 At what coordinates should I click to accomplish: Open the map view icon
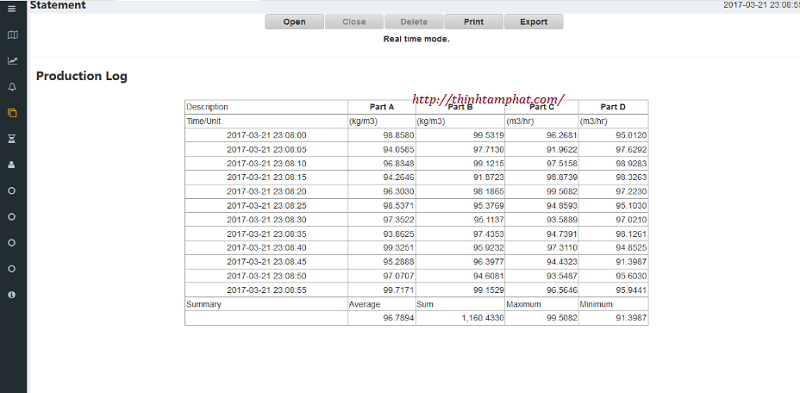(x=12, y=35)
